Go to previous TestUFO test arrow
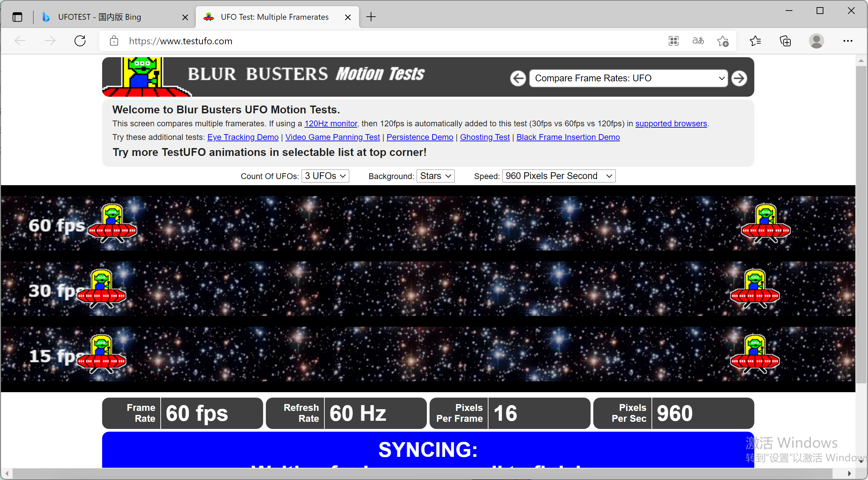This screenshot has height=480, width=868. pyautogui.click(x=518, y=78)
